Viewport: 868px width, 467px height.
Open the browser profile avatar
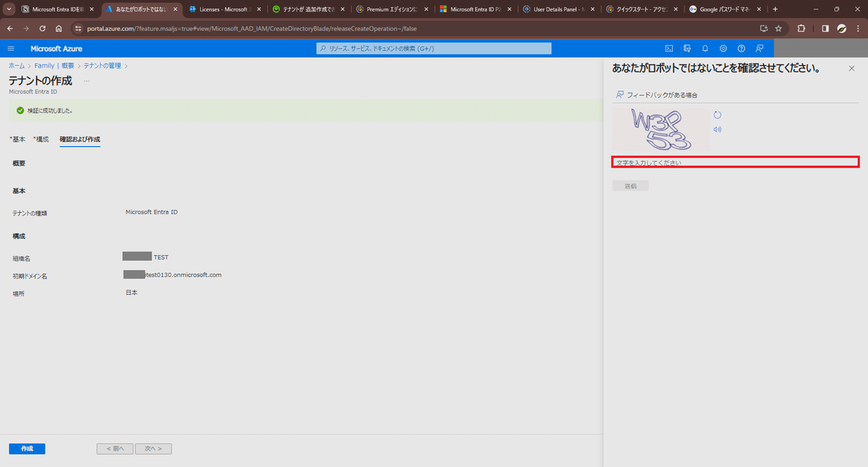(842, 28)
